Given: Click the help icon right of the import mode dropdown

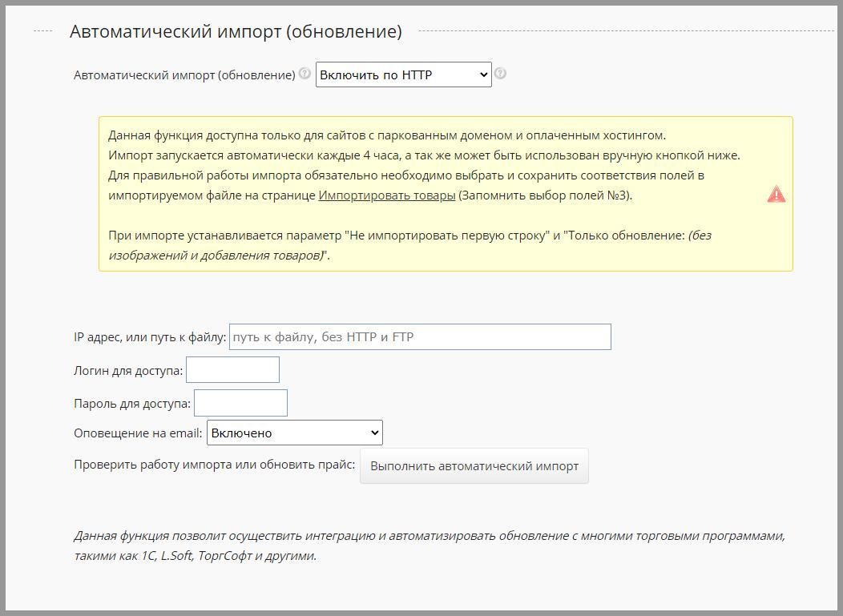Looking at the screenshot, I should [x=500, y=74].
